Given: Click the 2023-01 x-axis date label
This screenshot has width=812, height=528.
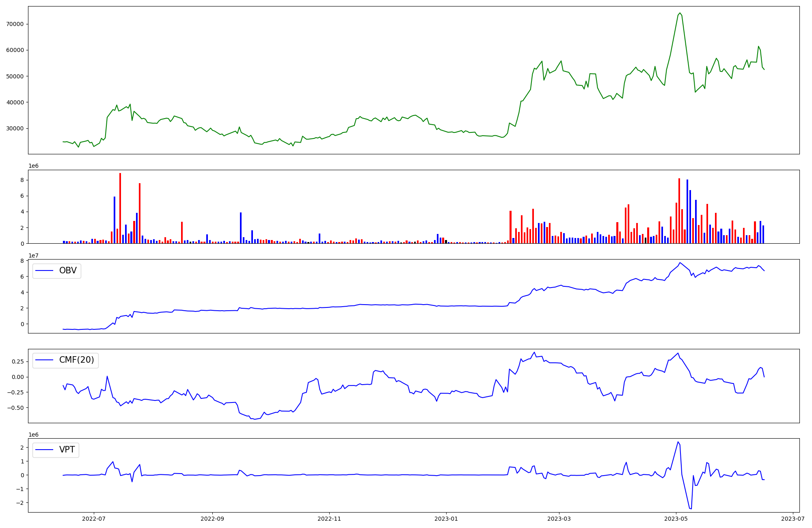Looking at the screenshot, I should point(446,518).
